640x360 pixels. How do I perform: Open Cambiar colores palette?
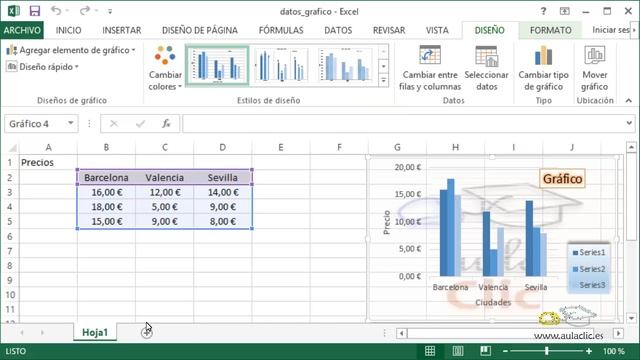(x=165, y=68)
